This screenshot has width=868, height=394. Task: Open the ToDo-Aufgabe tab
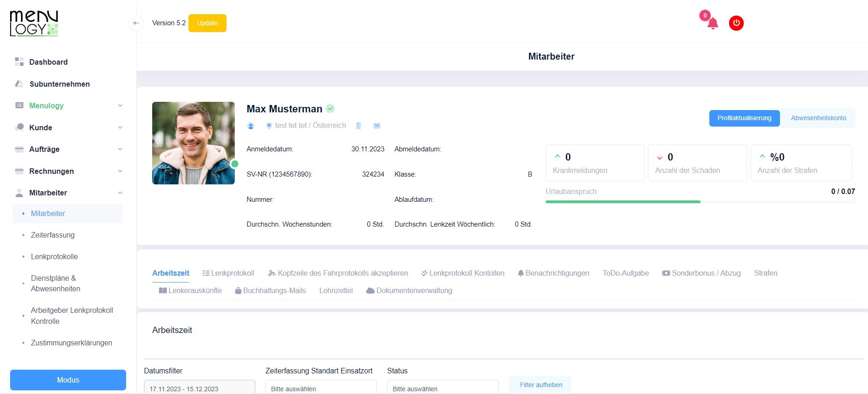[x=626, y=273]
